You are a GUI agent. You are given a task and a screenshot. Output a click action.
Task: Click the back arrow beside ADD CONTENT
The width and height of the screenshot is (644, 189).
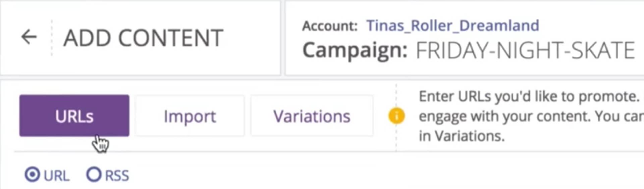tap(29, 37)
